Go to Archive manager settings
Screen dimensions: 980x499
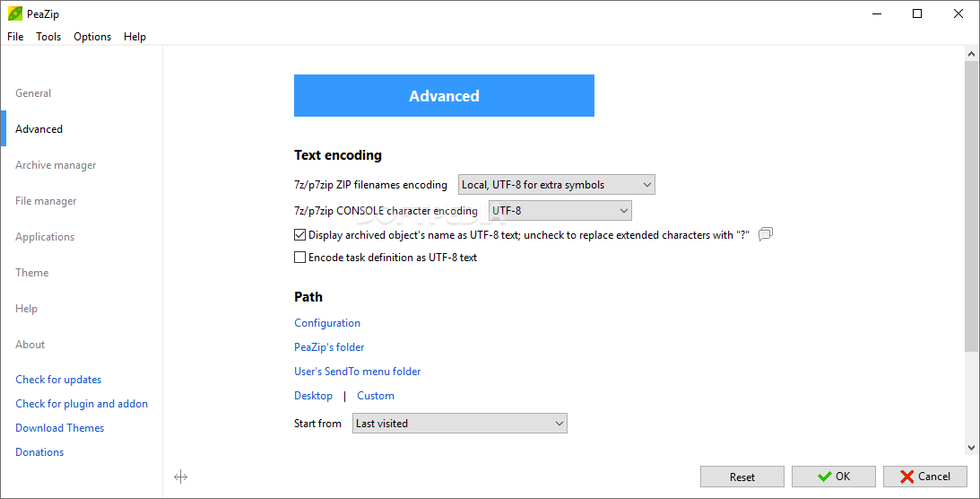tap(56, 165)
